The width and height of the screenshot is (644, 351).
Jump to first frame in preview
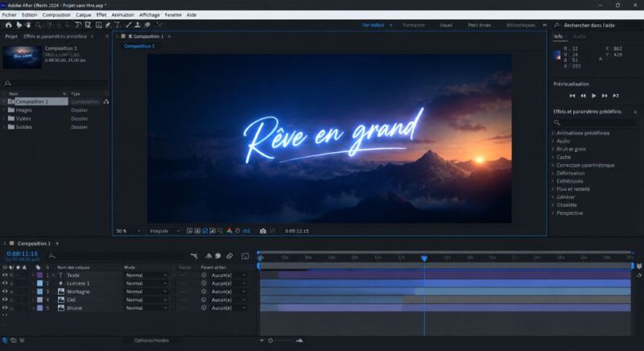572,96
